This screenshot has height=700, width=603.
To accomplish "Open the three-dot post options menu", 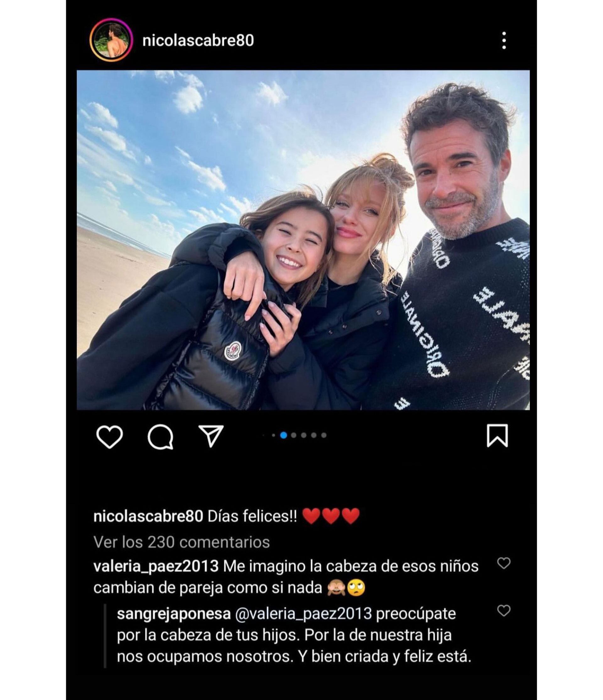I will tap(504, 41).
